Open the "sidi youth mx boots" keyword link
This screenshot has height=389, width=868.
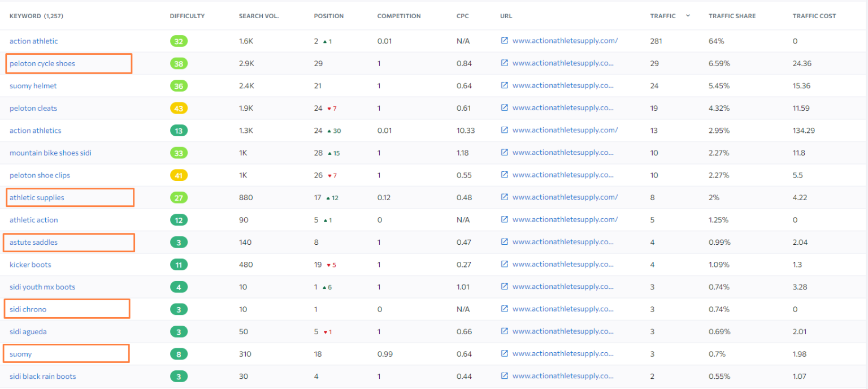pyautogui.click(x=42, y=287)
